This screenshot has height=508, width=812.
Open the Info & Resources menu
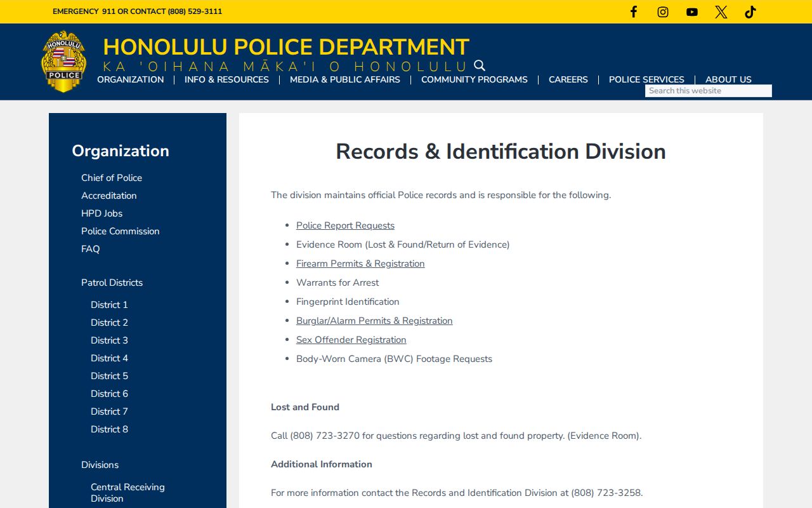[226, 79]
